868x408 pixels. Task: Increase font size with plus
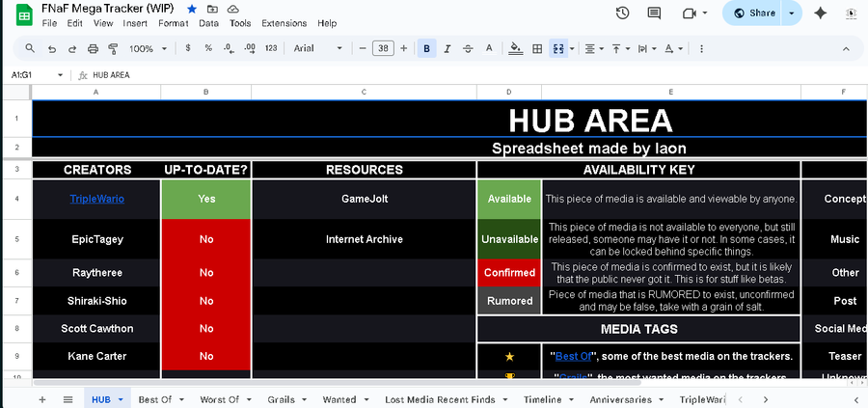403,49
